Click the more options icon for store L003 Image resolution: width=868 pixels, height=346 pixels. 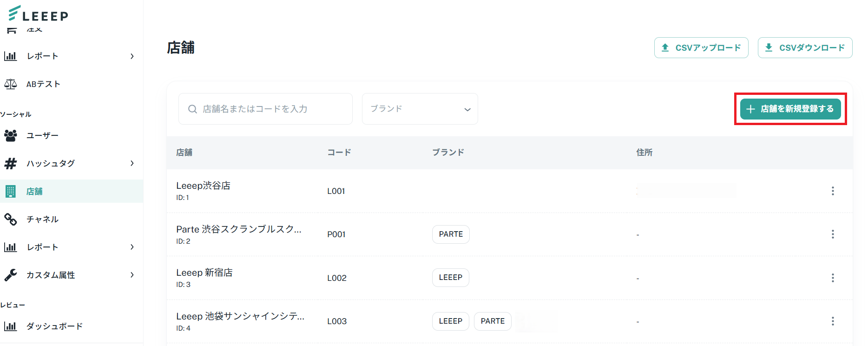tap(833, 321)
